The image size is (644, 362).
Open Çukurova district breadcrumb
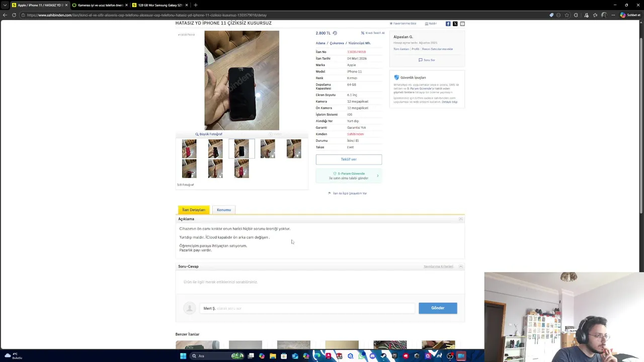(337, 43)
